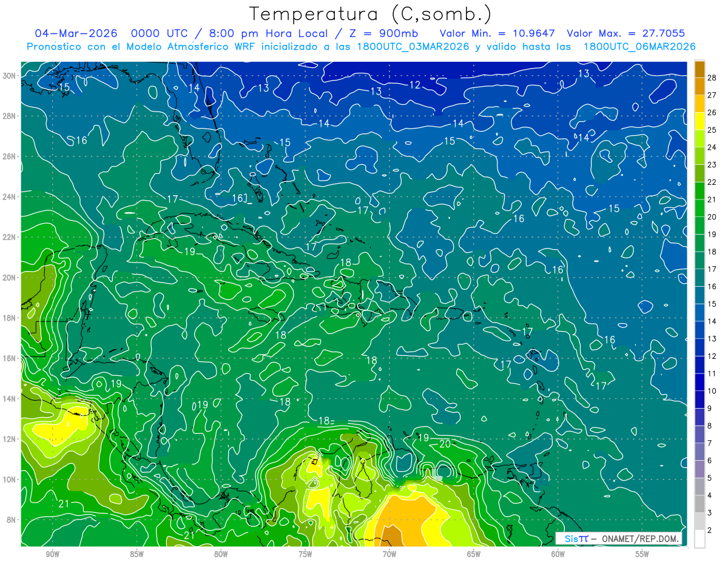This screenshot has height=562, width=728.
Task: Click gray legend swatch between 3 and 4
Action: pos(699,504)
